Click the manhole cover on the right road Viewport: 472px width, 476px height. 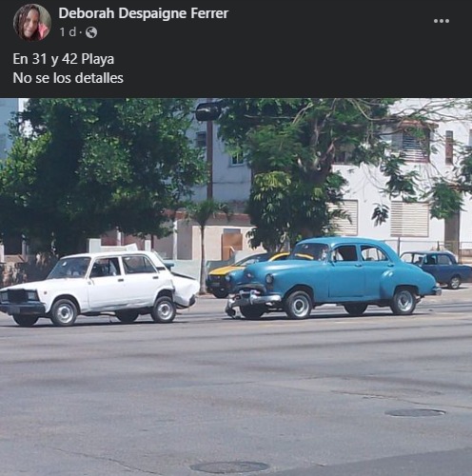pos(415,412)
